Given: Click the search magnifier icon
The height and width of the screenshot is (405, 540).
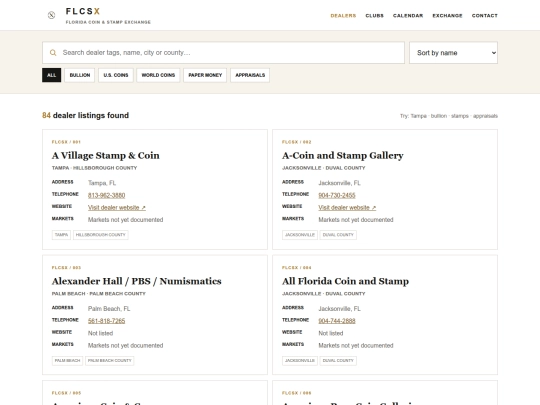Looking at the screenshot, I should pyautogui.click(x=53, y=53).
